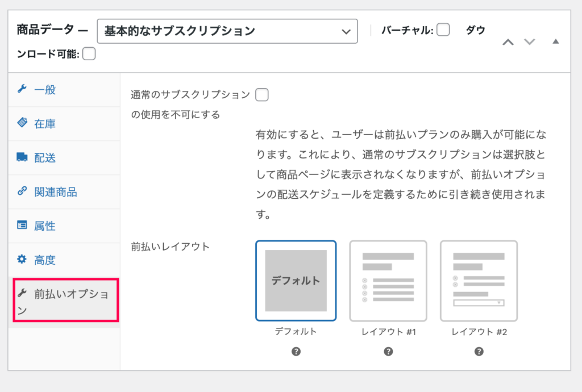
Task: Enable the バーチャル checkbox
Action: pos(443,30)
